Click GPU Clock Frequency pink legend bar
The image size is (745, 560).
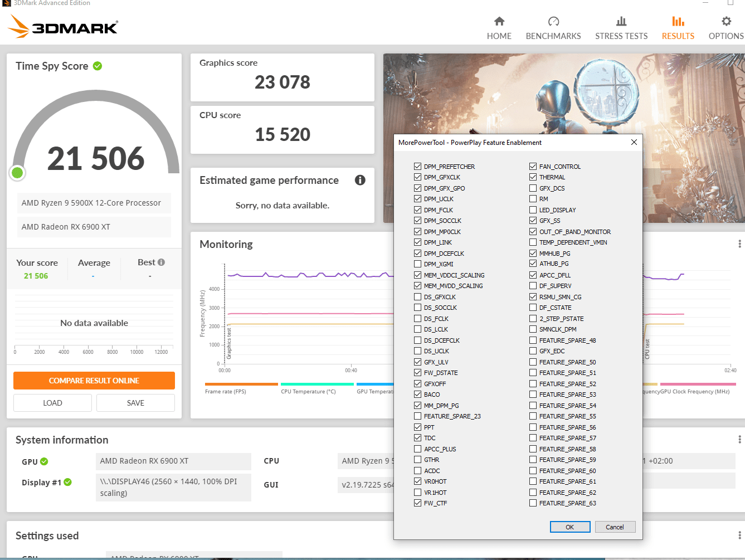[698, 384]
